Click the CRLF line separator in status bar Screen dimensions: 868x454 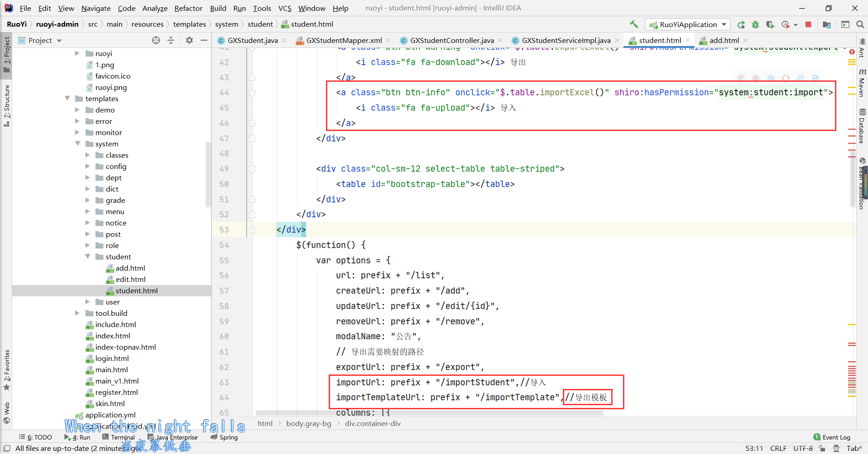(x=778, y=448)
